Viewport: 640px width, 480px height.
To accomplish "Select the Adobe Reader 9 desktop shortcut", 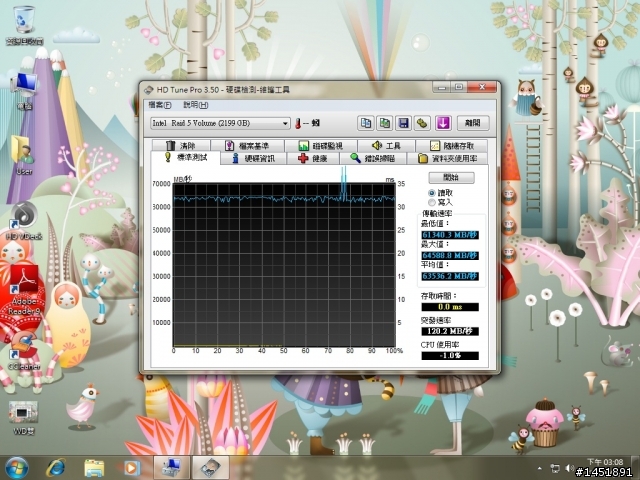I will tap(24, 291).
